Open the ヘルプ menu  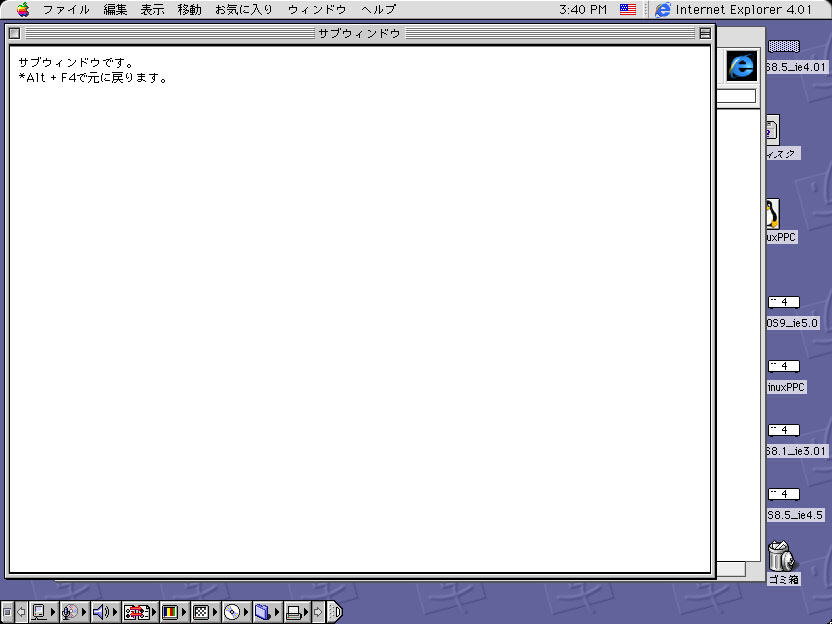tap(378, 10)
